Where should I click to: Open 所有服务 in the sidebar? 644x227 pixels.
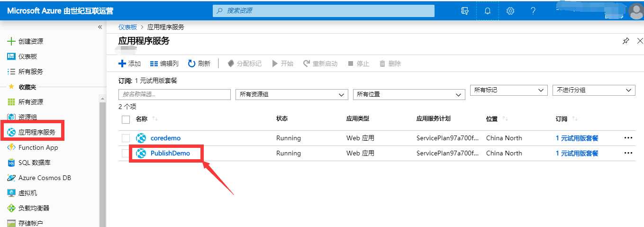click(x=26, y=72)
